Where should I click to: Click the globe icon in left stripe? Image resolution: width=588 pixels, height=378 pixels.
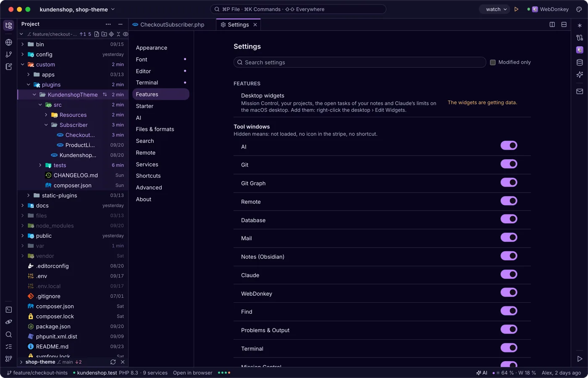8,42
